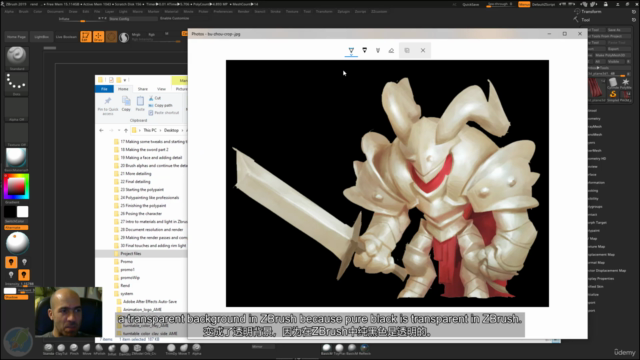The image size is (640, 360).
Task: Click the sphere sculptris icon in top shelf
Action: tap(124, 37)
